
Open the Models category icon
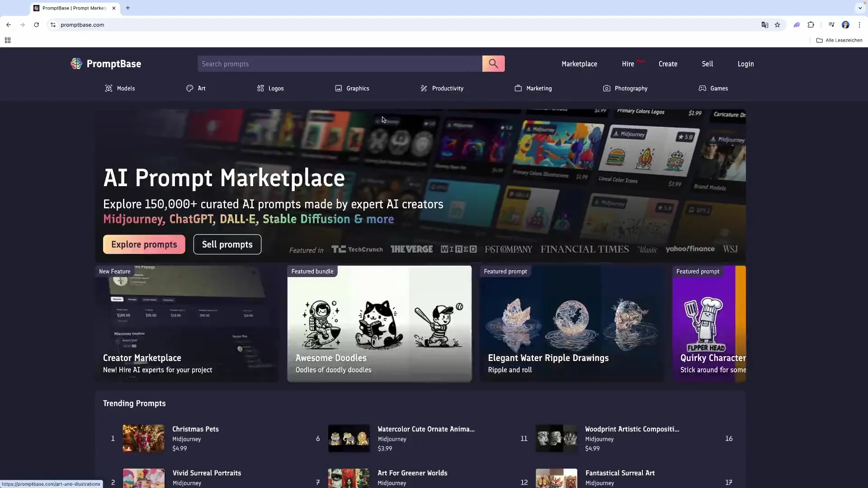pos(108,89)
